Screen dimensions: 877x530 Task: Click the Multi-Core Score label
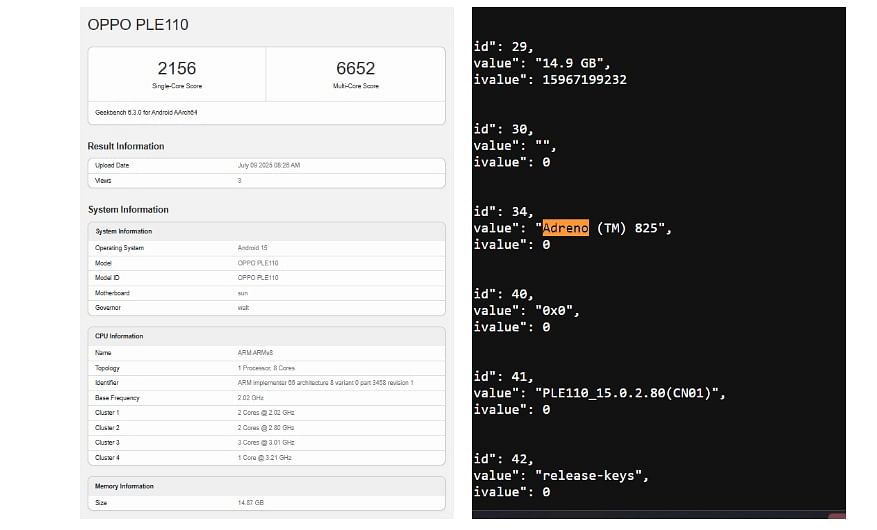[x=356, y=86]
